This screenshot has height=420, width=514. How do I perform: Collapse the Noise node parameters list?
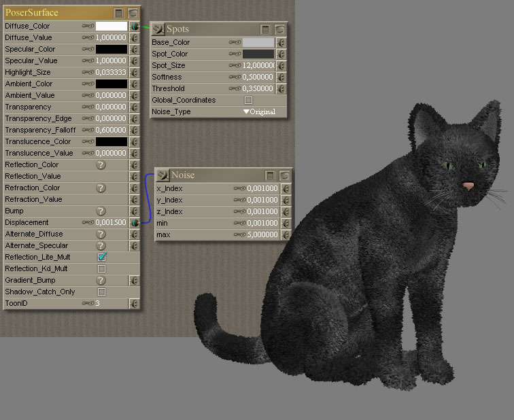270,176
